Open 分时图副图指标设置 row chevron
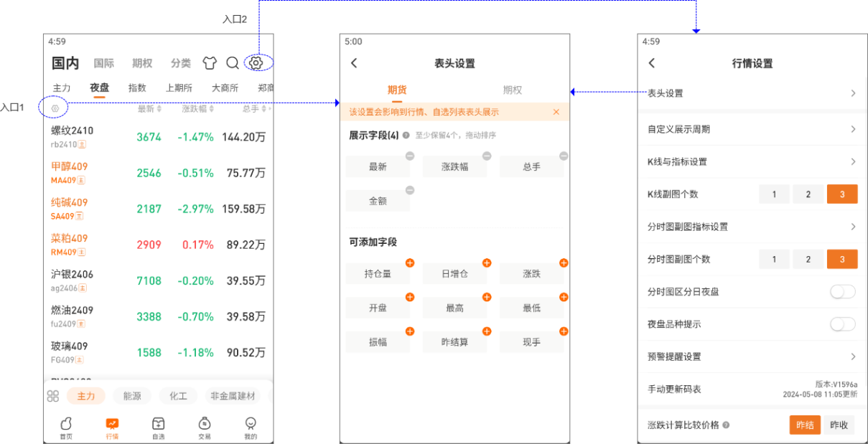868x444 pixels. coord(853,227)
